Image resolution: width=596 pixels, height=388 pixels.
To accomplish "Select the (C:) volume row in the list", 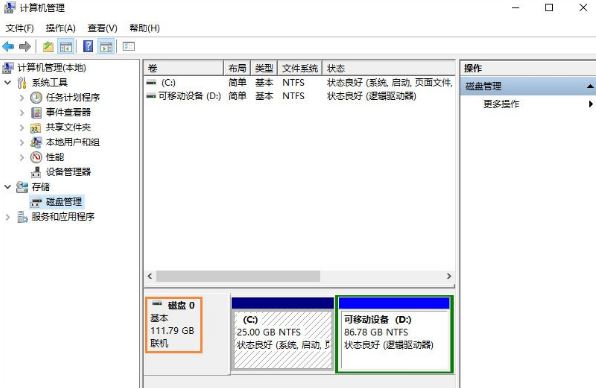I will pos(300,82).
